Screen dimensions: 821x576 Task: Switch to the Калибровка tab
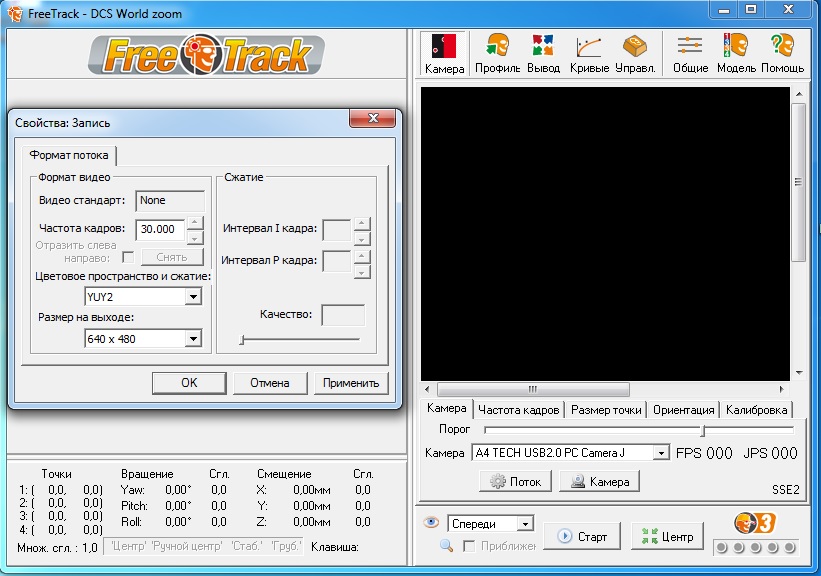pos(756,410)
